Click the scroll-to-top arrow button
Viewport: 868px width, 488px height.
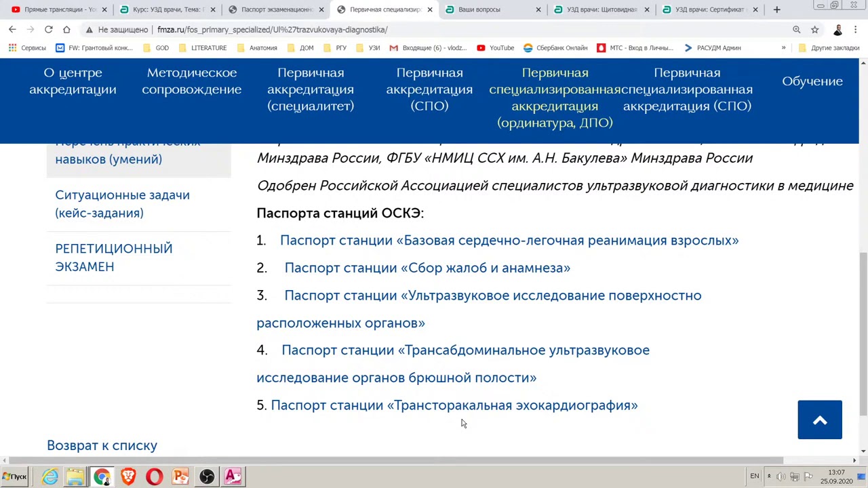[820, 420]
